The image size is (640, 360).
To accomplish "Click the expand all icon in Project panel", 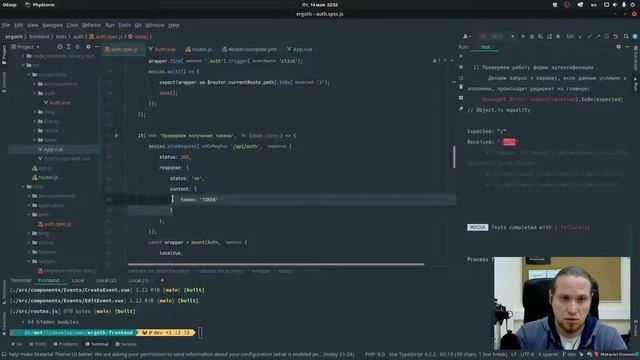I will 69,47.
